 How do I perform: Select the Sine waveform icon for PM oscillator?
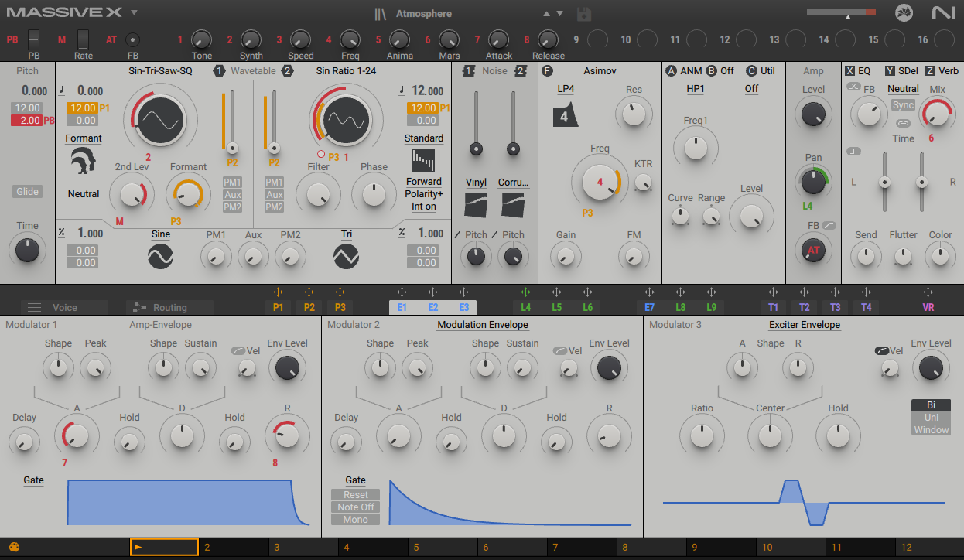point(160,256)
